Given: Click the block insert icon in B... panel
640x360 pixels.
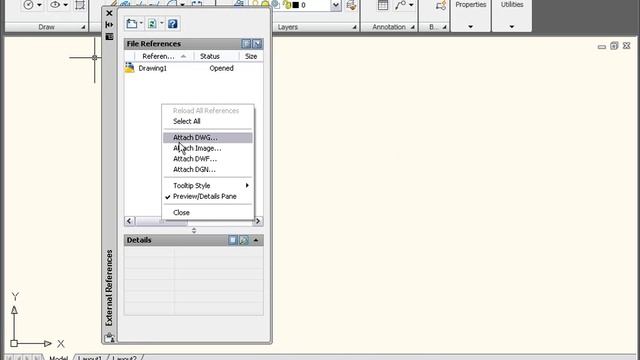Looking at the screenshot, I should (x=440, y=5).
